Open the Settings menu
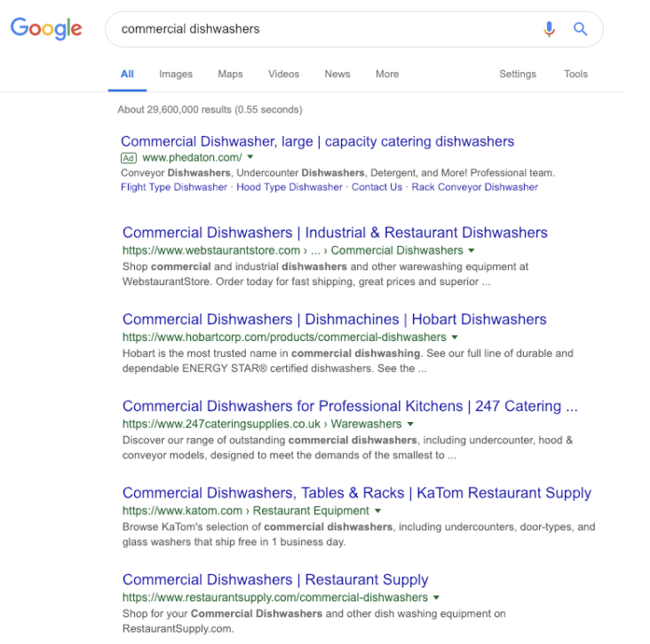 point(518,75)
